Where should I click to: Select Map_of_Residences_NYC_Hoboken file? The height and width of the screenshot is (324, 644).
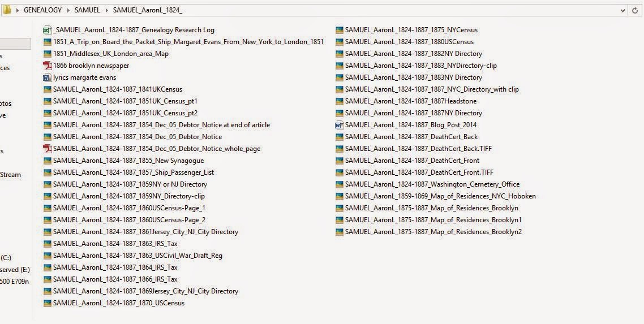(440, 196)
